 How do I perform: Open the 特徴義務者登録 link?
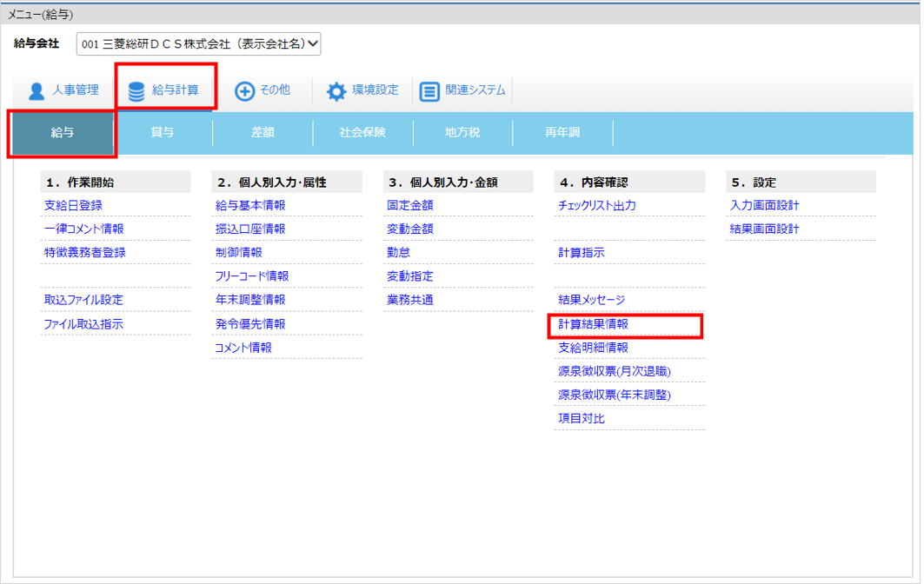pyautogui.click(x=85, y=253)
